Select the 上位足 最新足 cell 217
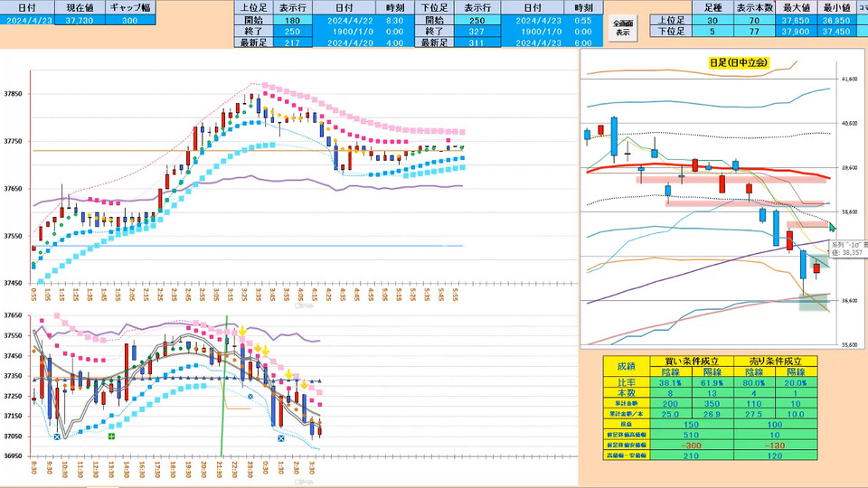 [x=292, y=42]
